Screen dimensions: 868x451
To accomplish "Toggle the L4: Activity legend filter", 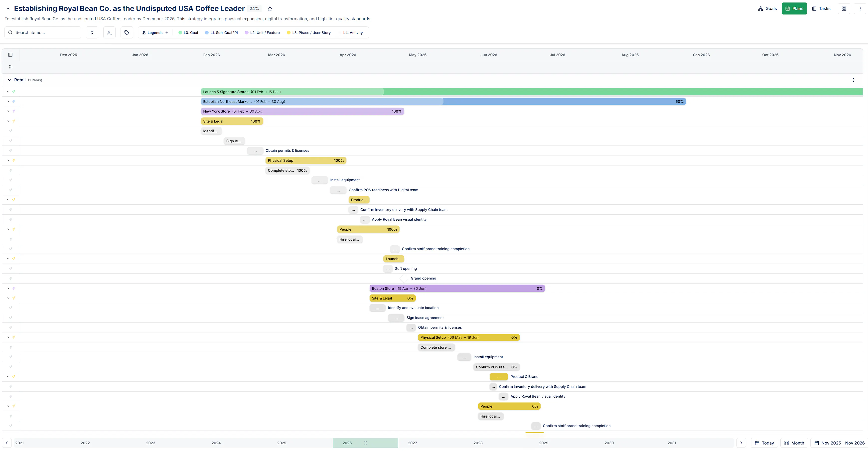I will 353,33.
